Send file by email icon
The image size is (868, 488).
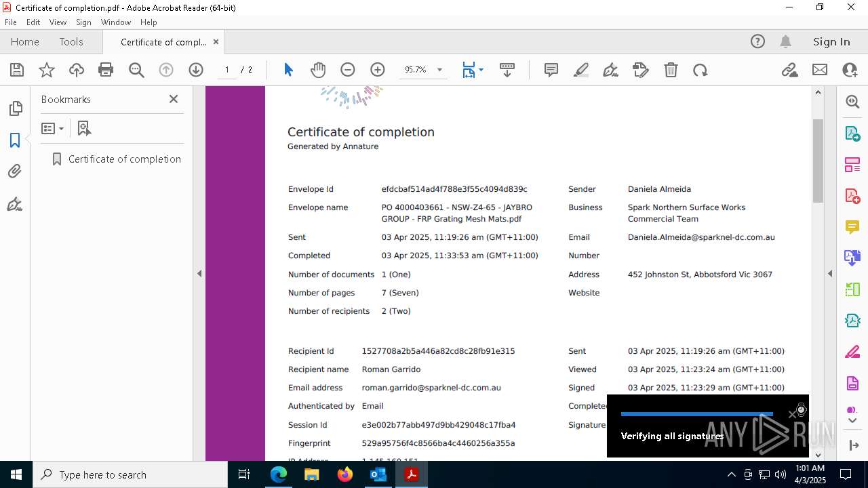pyautogui.click(x=820, y=70)
